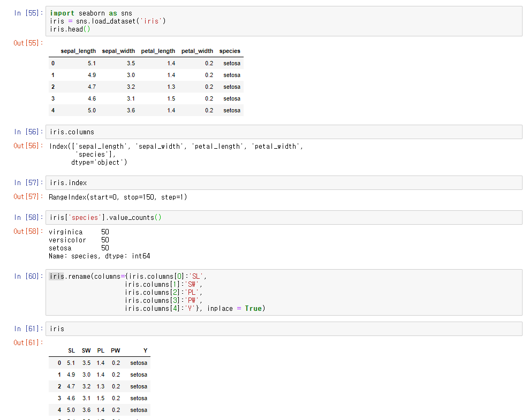Screen dimensions: 529x420
Task: Select the In [55] prompt label
Action: 28,13
